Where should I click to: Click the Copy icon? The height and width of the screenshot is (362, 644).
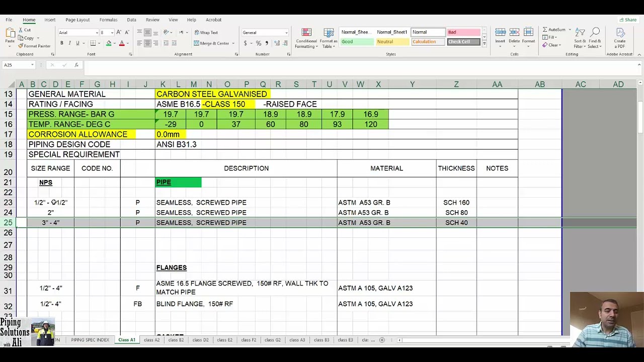click(21, 38)
